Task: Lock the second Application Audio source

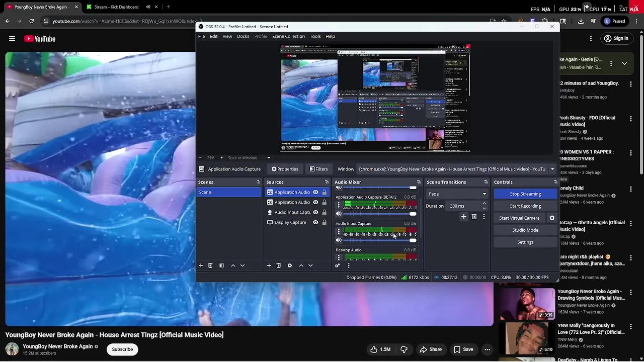Action: [325, 202]
